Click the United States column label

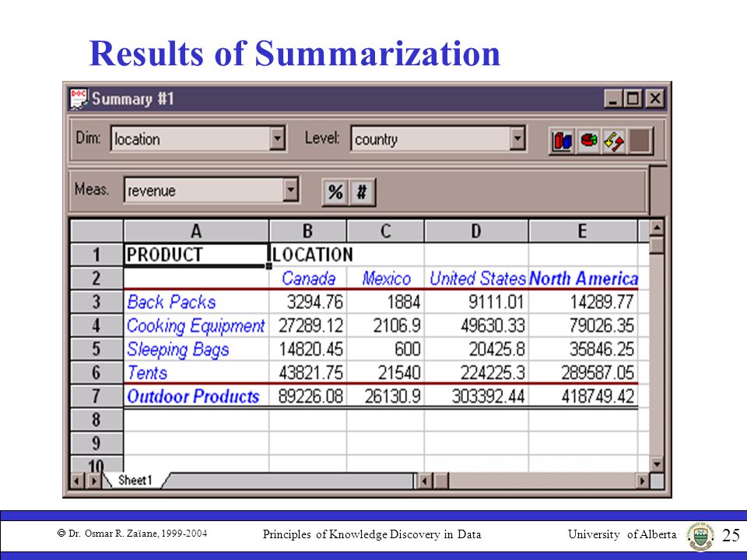[x=477, y=278]
